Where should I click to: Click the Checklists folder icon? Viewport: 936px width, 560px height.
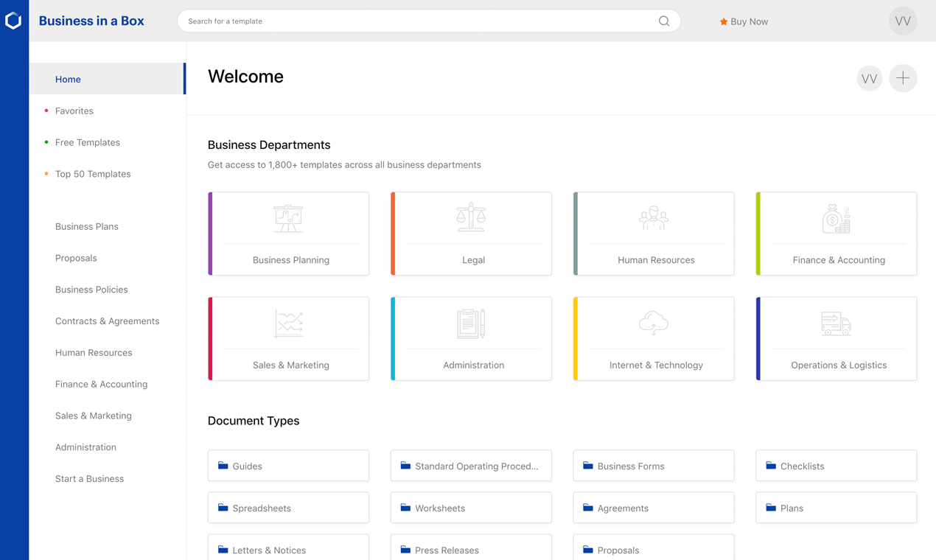[771, 466]
